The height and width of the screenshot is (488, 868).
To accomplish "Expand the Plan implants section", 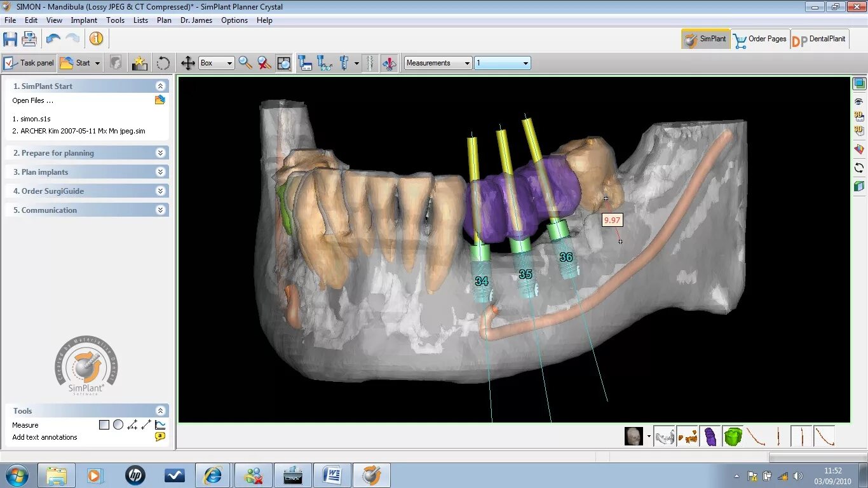I will point(161,172).
